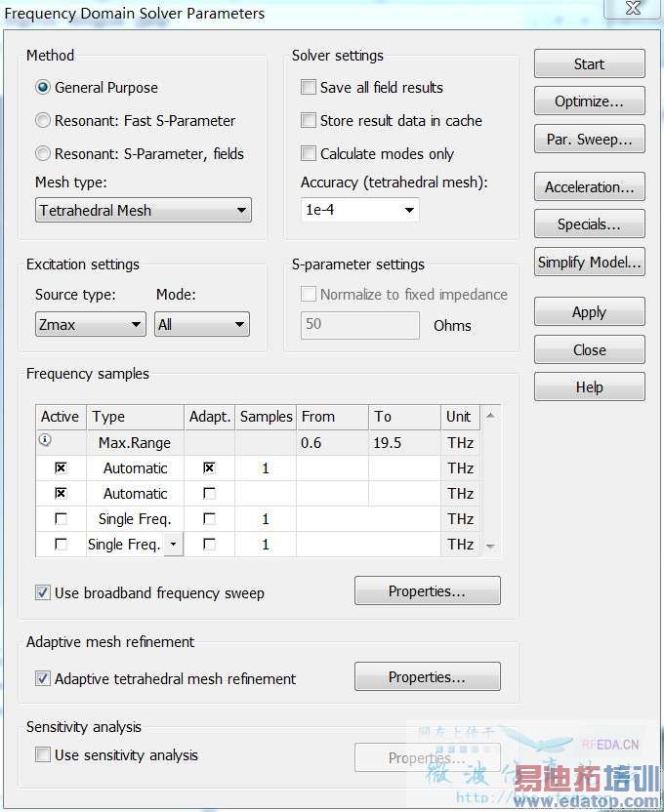Uncheck Adaptive tetrahedral mesh refinement

click(x=43, y=678)
